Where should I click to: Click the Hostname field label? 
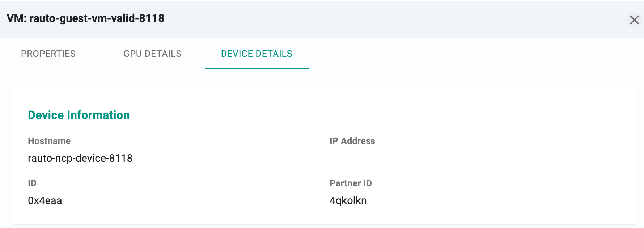(x=49, y=141)
